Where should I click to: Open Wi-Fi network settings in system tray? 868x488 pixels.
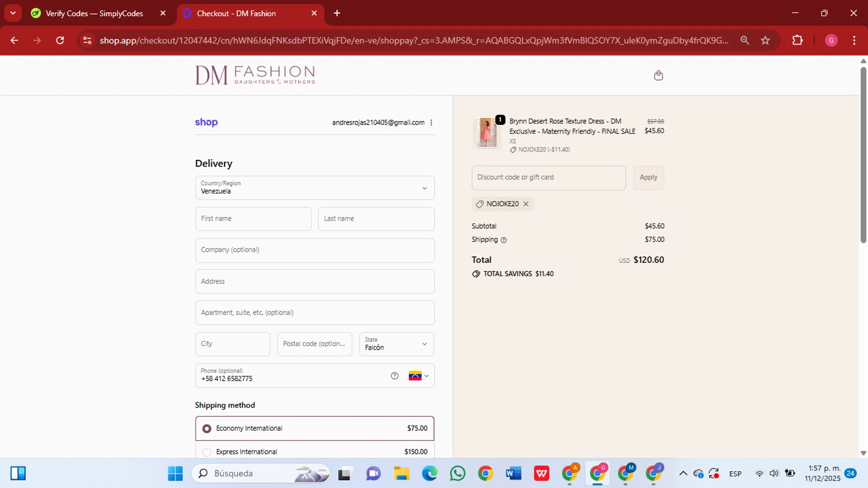(x=759, y=474)
